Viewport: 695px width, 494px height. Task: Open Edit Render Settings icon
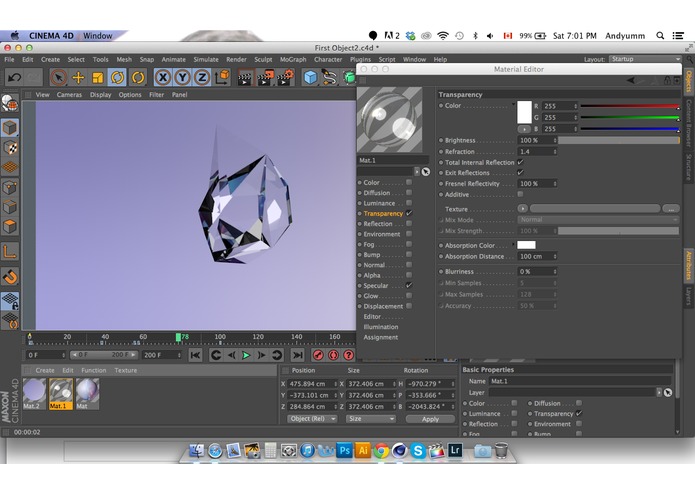[285, 78]
